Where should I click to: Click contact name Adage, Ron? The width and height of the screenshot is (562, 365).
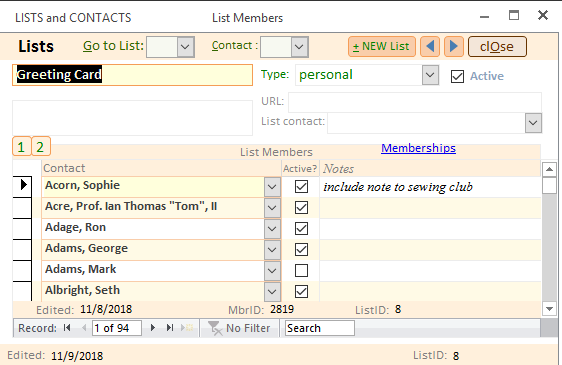(75, 227)
